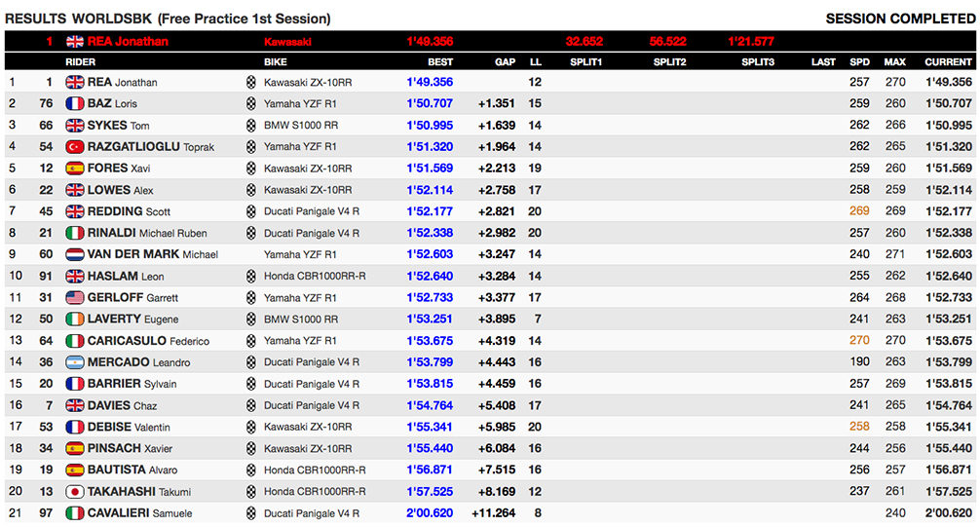Select the GAP column header
Viewport: 980px width, 527px height.
(x=505, y=61)
